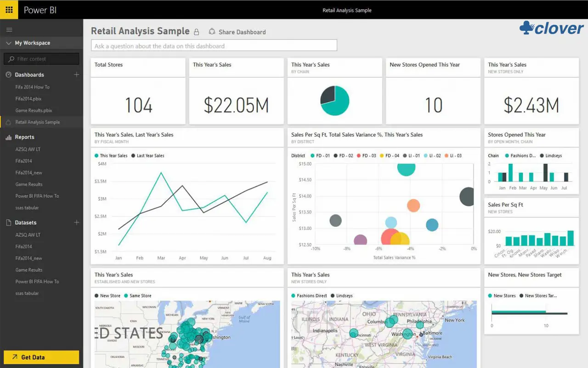
Task: Open ssas tabular report
Action: click(x=27, y=207)
